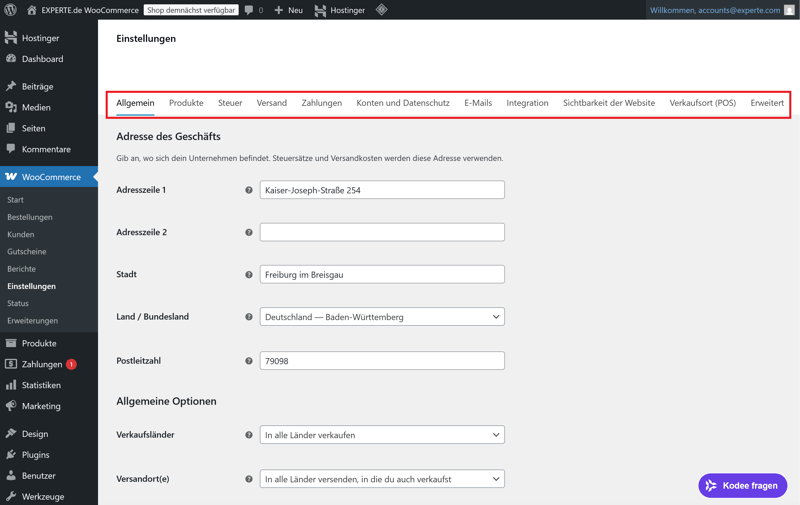800x505 pixels.
Task: Click into the Adresszeile 2 input field
Action: (x=382, y=232)
